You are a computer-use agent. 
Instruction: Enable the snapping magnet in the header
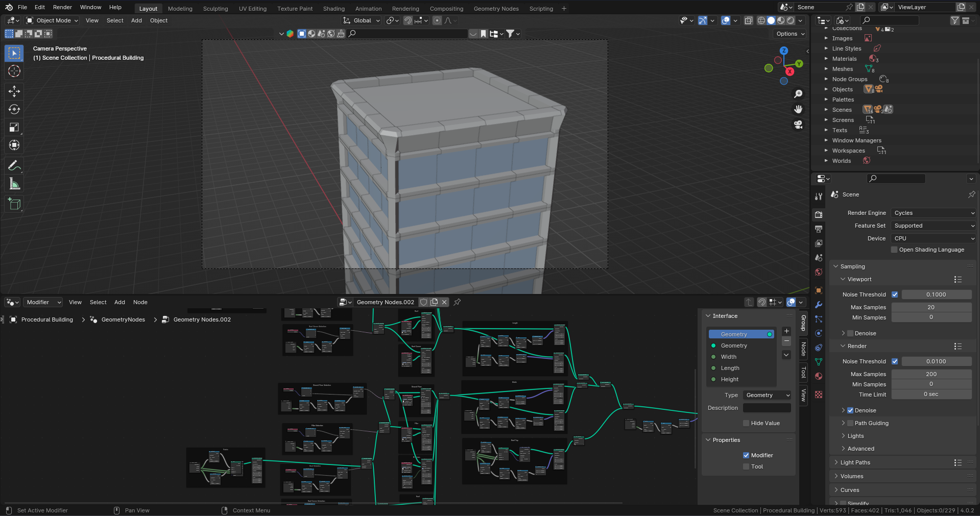coord(408,20)
